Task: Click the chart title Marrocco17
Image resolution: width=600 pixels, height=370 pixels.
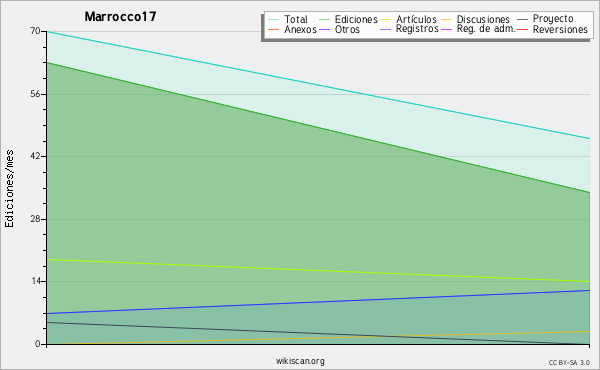Action: coord(120,16)
